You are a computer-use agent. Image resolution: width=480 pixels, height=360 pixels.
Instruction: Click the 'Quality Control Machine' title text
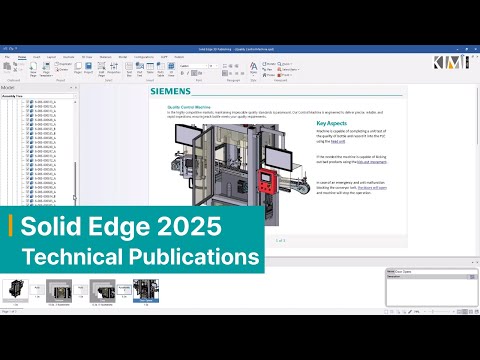(189, 107)
